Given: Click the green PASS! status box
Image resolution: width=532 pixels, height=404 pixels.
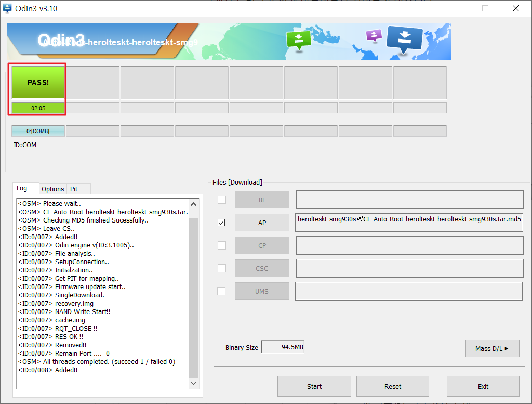Looking at the screenshot, I should (x=38, y=83).
